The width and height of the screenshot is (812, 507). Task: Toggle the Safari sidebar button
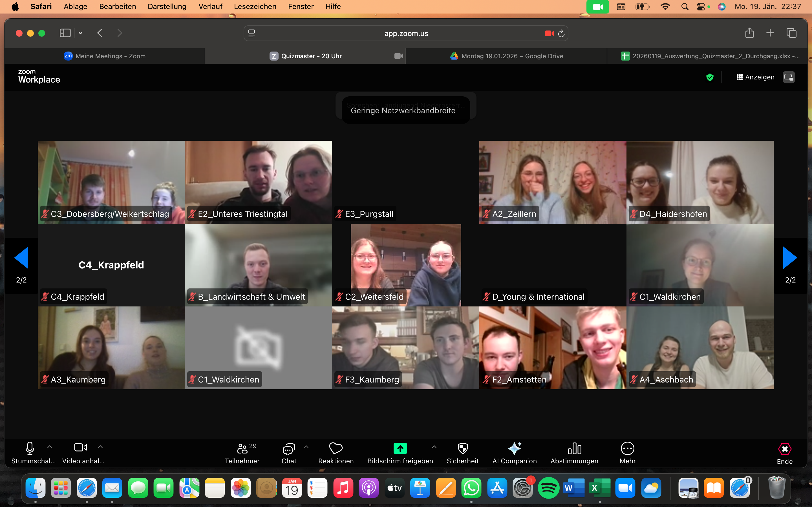pyautogui.click(x=65, y=33)
